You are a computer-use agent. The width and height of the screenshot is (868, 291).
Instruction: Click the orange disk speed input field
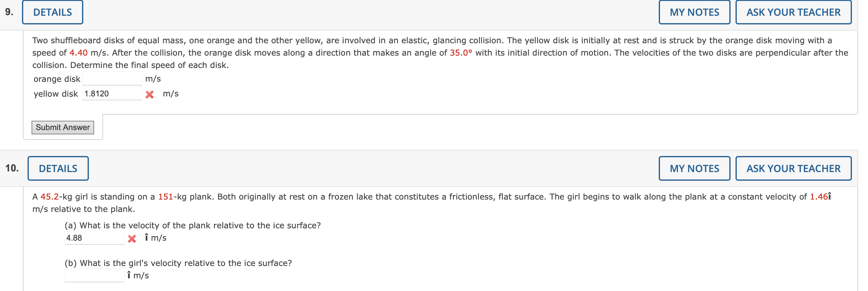click(x=112, y=78)
